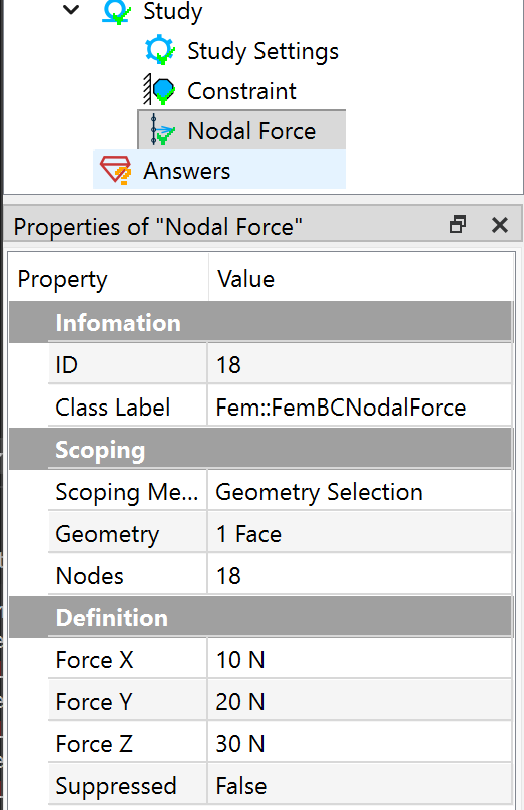Click the Study gear icon in tree

[x=116, y=12]
